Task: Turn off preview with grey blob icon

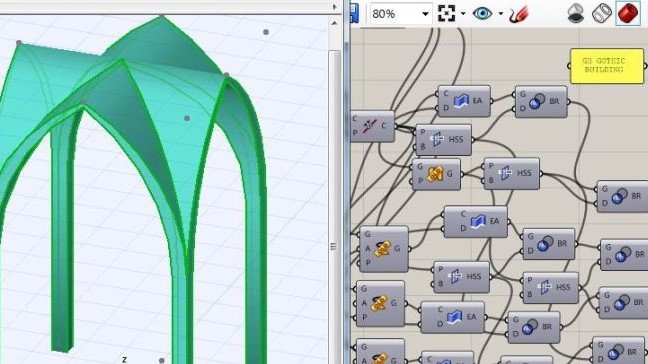Action: 576,13
